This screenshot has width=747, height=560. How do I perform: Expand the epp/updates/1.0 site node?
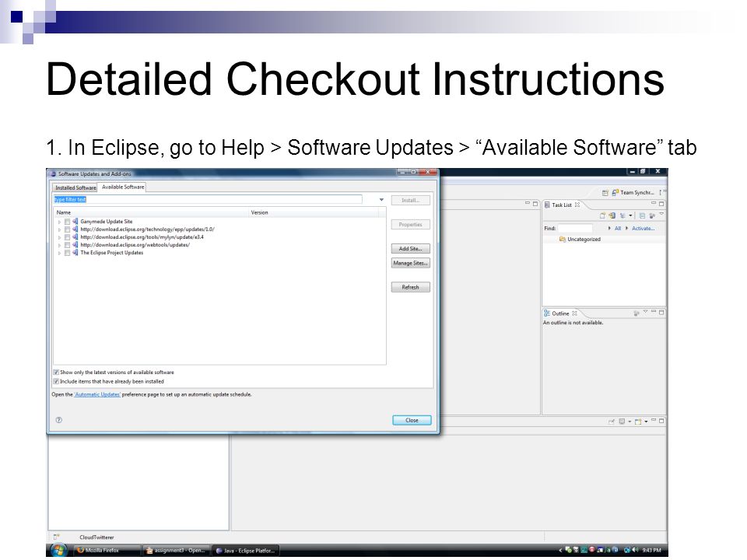60,229
